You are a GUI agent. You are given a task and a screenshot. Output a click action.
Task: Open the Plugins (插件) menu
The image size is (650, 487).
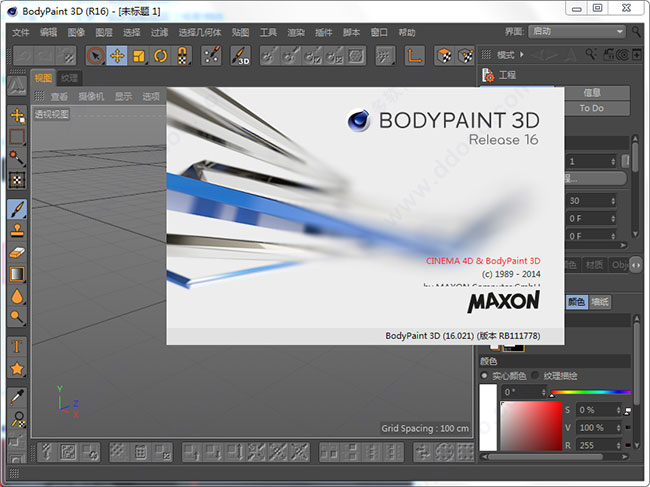[x=324, y=32]
